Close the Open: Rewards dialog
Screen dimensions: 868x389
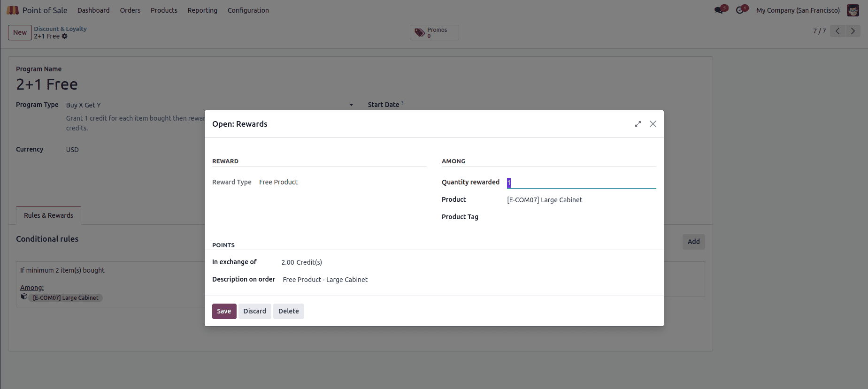point(653,124)
